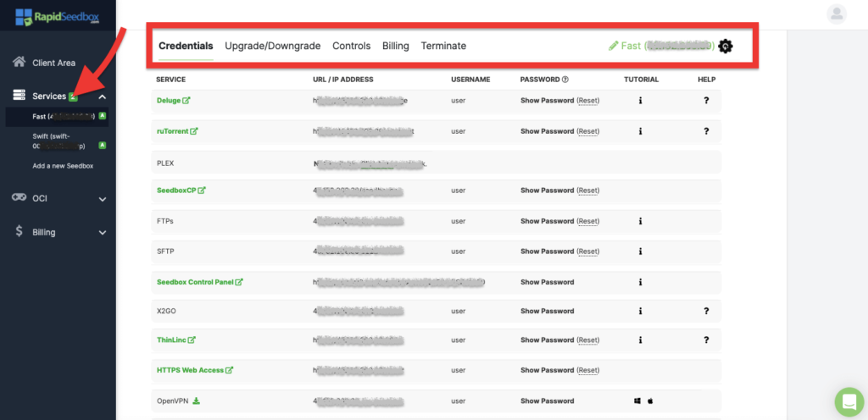Show Password for the SFTP row
Viewport: 868px width, 420px height.
coord(547,251)
